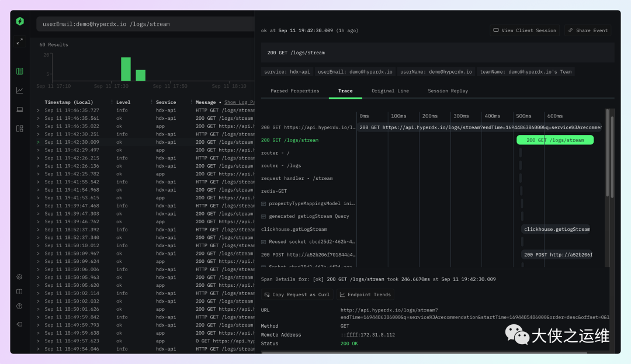Click the help question mark icon

19,306
